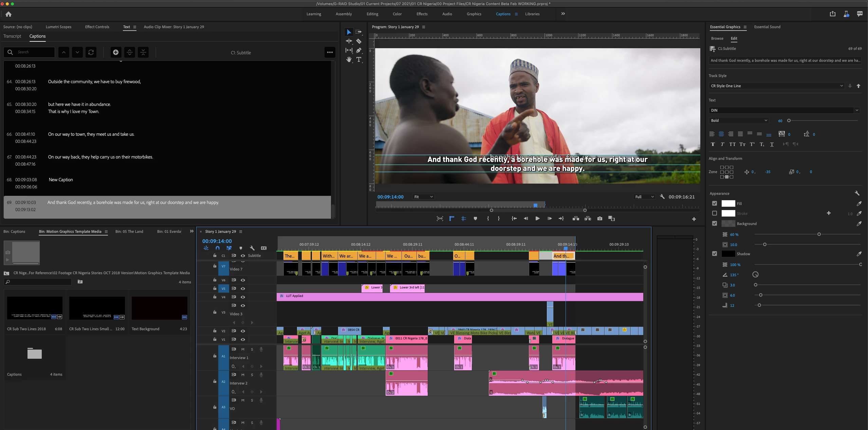Screen dimensions: 868x430
Task: Click the export frame camera icon
Action: [600, 219]
